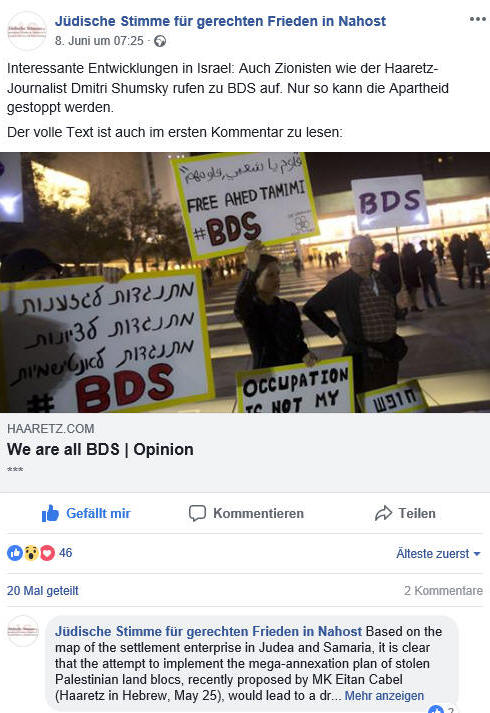
Task: Click the commenter avatar beside first comment
Action: [x=23, y=631]
